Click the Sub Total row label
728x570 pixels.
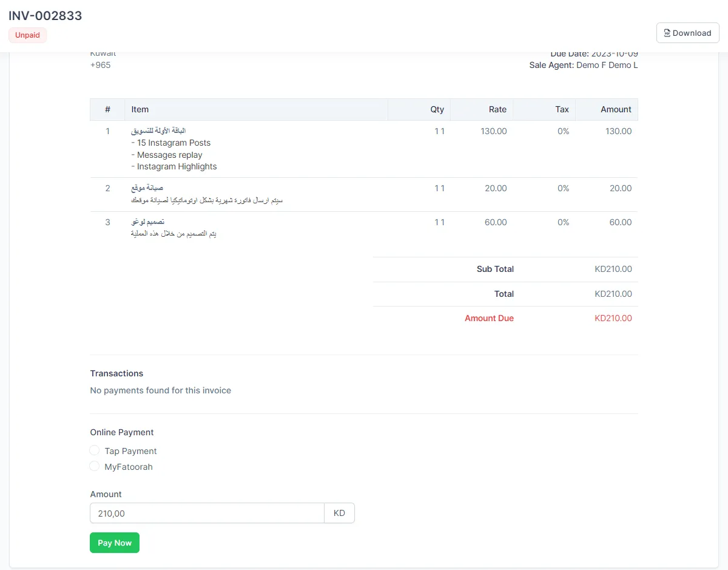point(495,269)
